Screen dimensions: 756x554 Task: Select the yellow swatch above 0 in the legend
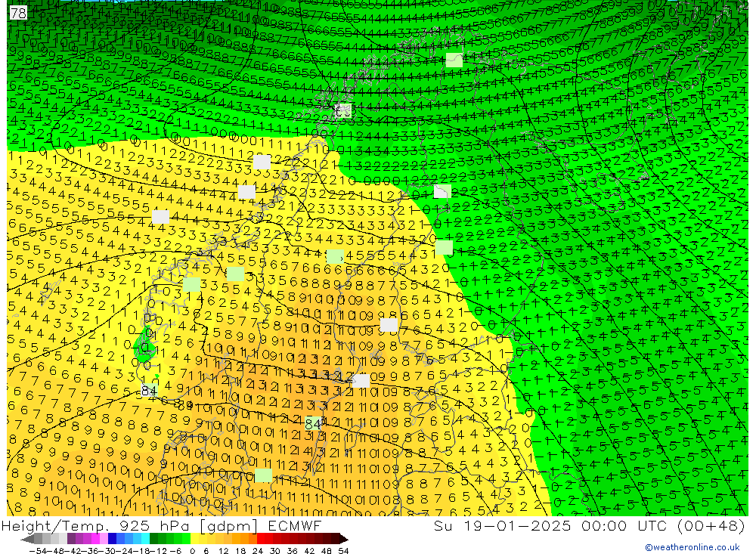click(195, 539)
